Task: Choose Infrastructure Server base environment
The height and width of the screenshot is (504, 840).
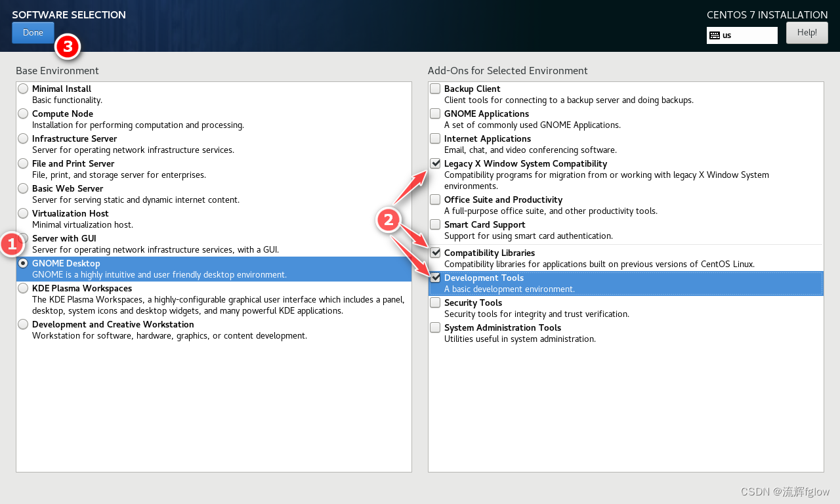Action: (x=24, y=138)
